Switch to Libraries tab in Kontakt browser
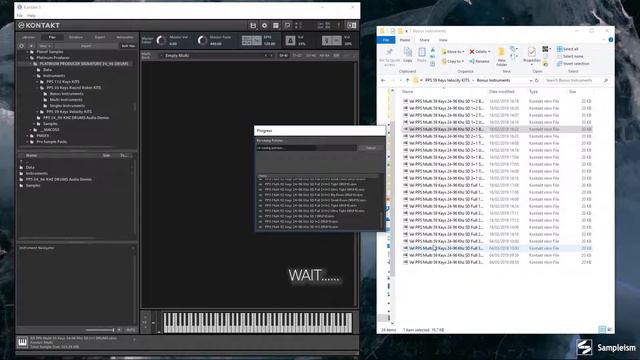 pyautogui.click(x=28, y=37)
